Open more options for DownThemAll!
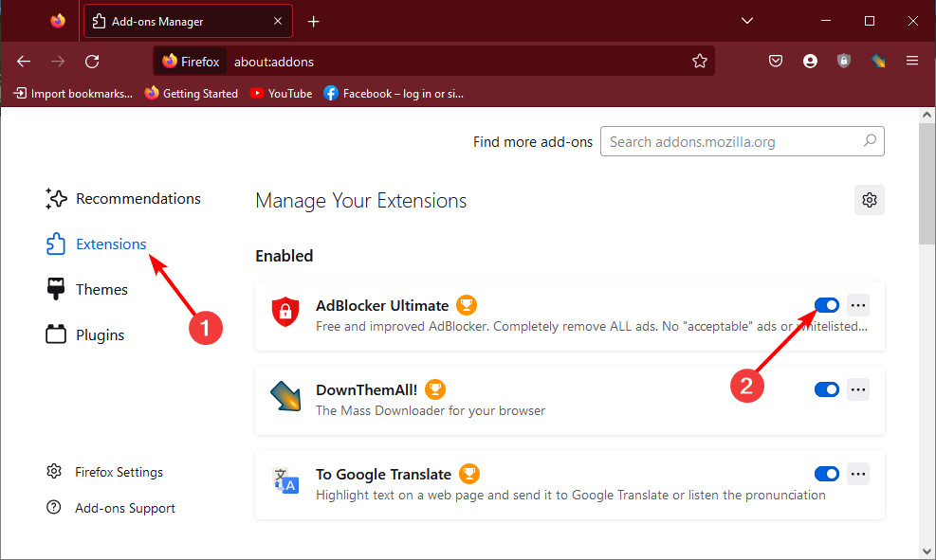 (x=858, y=389)
